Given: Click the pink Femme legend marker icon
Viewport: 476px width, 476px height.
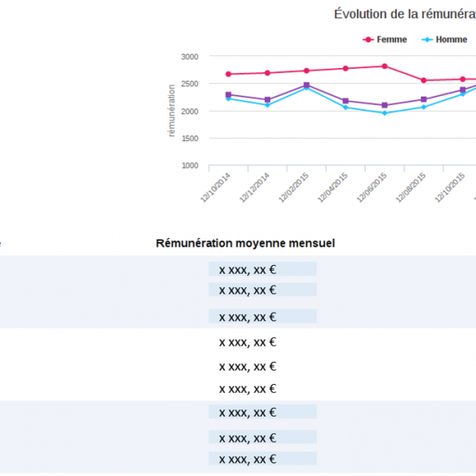Looking at the screenshot, I should click(368, 39).
